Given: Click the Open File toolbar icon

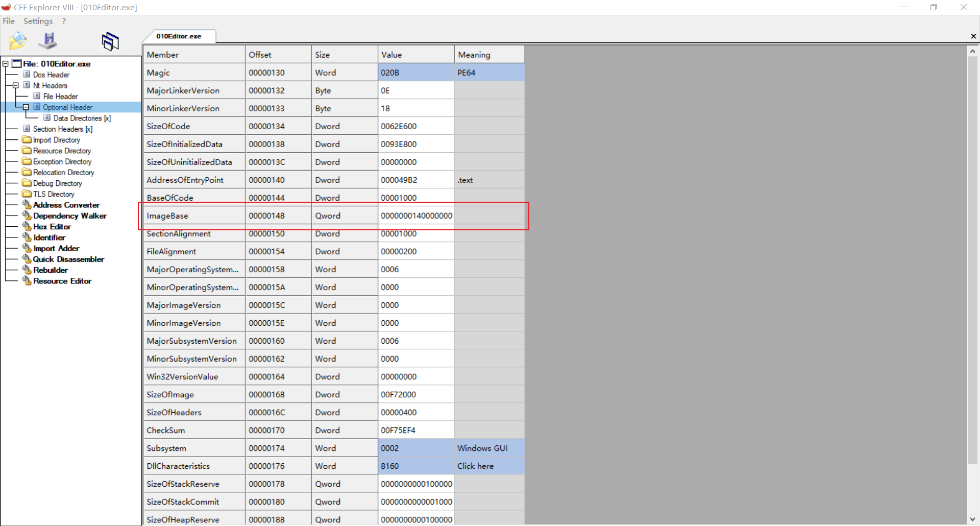Looking at the screenshot, I should [x=17, y=41].
